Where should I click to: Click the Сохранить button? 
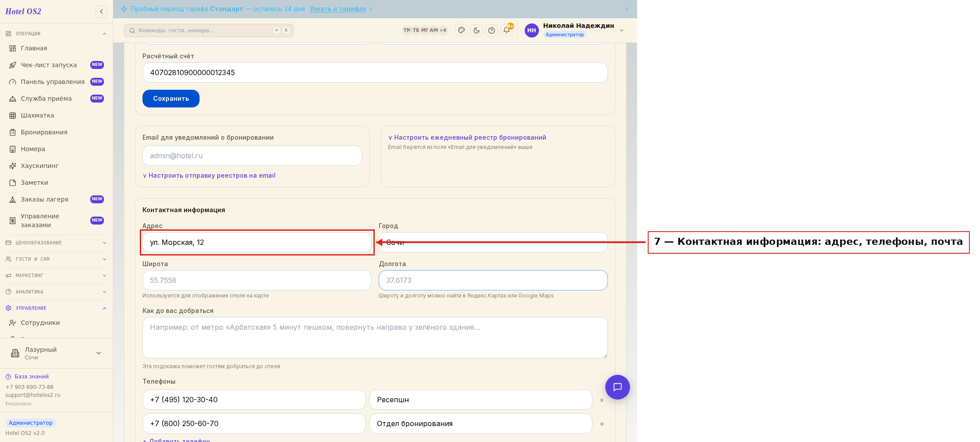click(171, 99)
